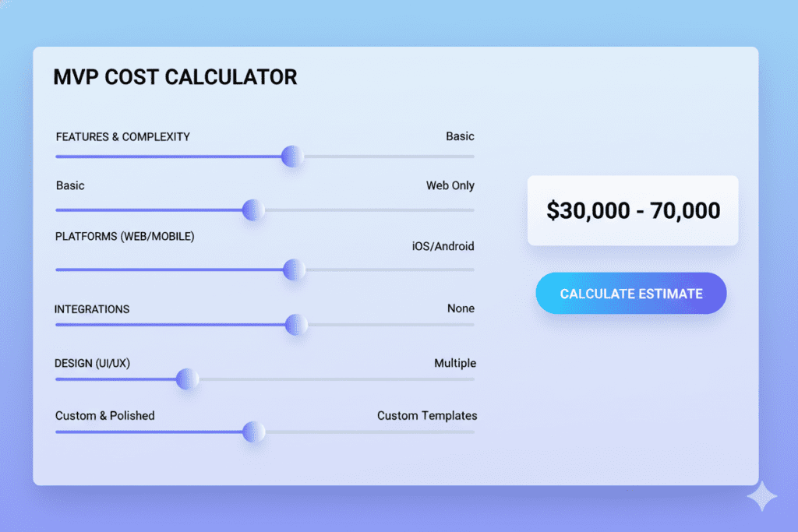Click the Multiple value beside Design

click(455, 363)
